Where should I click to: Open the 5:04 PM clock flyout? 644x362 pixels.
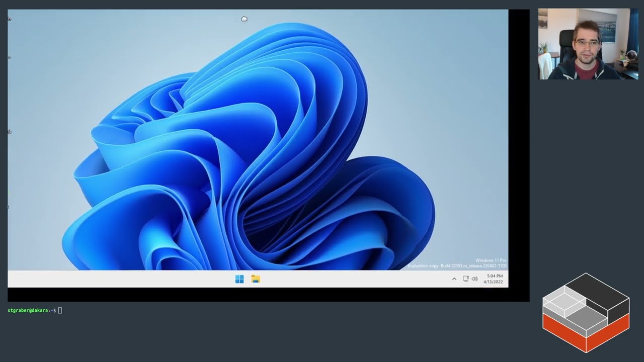(x=494, y=276)
